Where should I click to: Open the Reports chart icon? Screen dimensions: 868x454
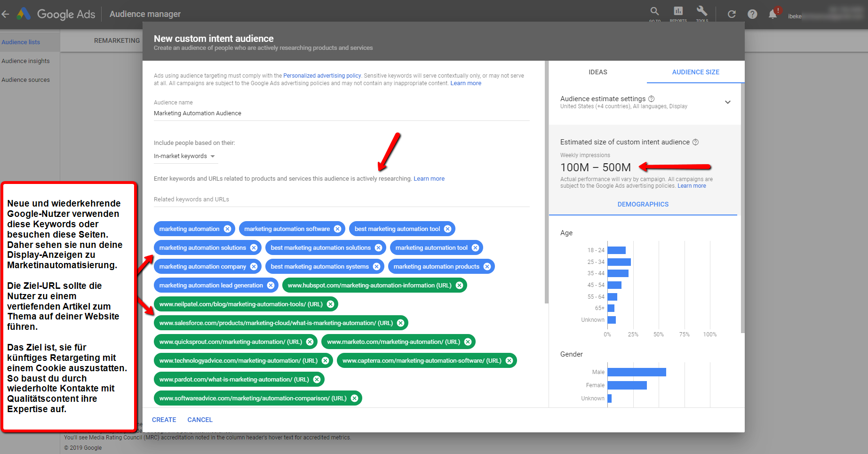[678, 11]
